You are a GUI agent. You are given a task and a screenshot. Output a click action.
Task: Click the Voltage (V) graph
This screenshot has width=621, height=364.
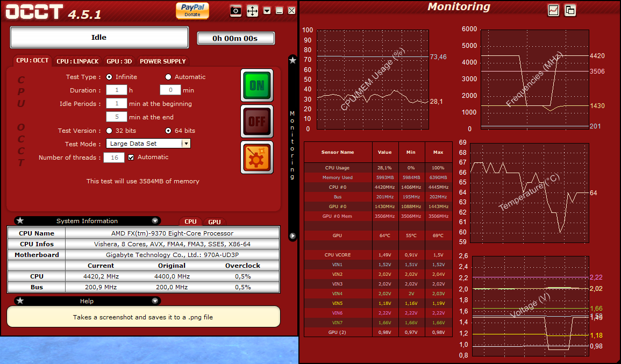530,306
